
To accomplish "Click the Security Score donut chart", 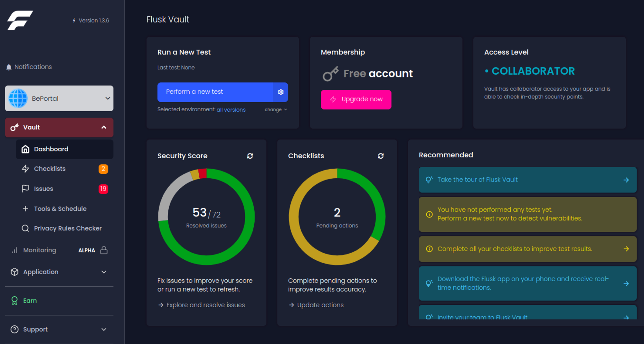I will pos(206,217).
